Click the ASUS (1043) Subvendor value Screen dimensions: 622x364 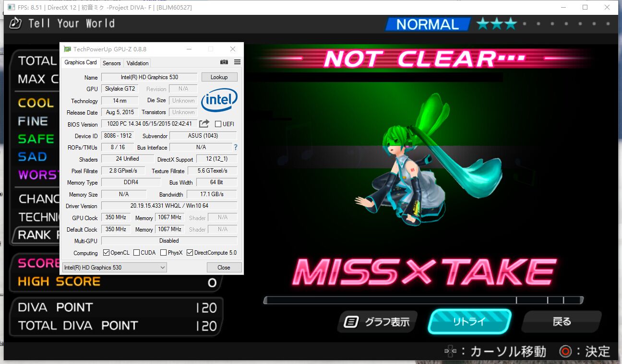click(x=203, y=136)
